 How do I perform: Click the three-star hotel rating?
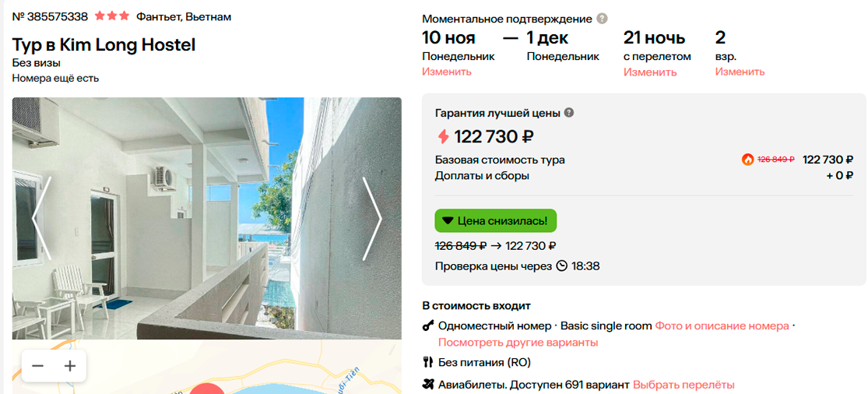tap(112, 16)
